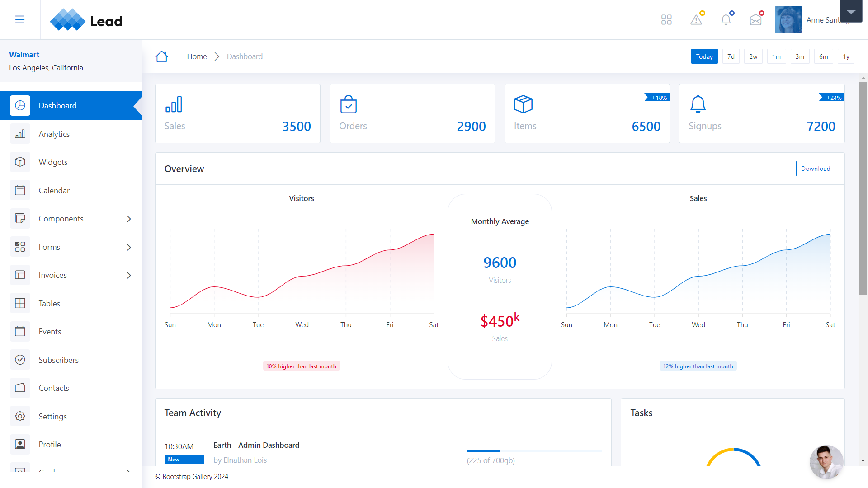Click the Lead logo

tap(86, 20)
